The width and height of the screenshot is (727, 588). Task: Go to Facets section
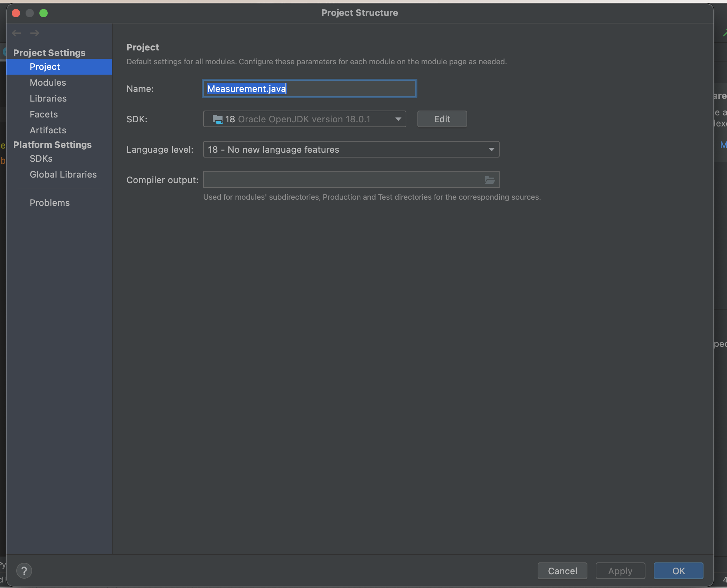click(x=44, y=114)
